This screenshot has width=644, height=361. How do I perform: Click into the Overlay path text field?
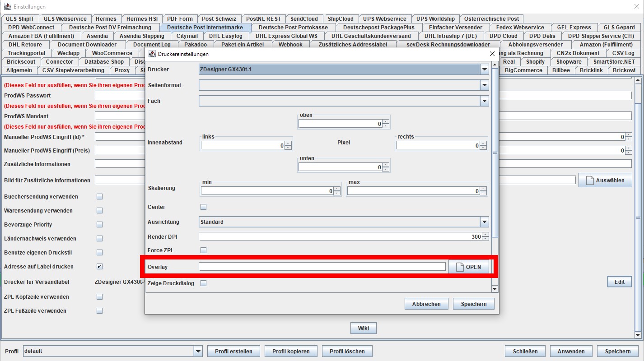[x=322, y=267]
